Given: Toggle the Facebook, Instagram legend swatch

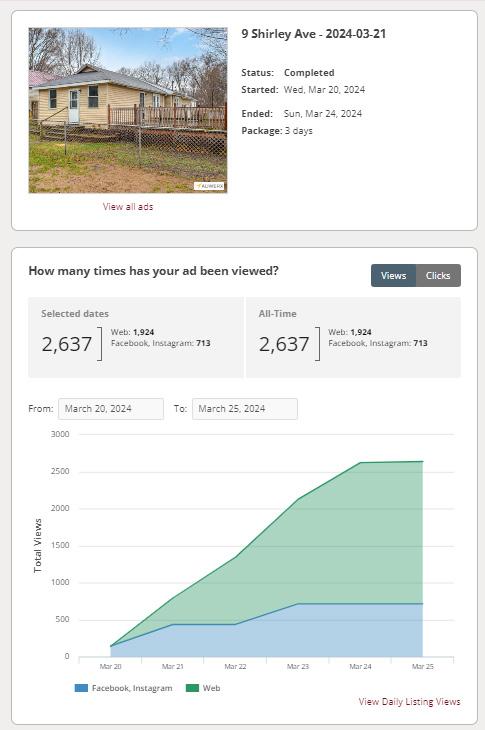Looking at the screenshot, I should pyautogui.click(x=81, y=688).
